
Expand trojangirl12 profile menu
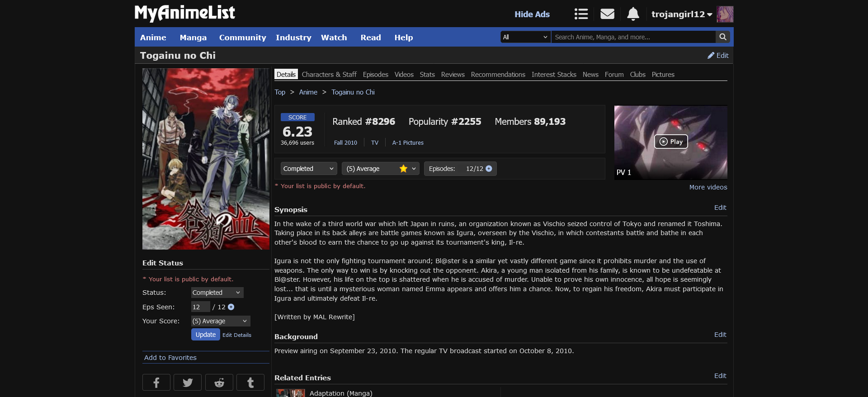click(x=682, y=14)
